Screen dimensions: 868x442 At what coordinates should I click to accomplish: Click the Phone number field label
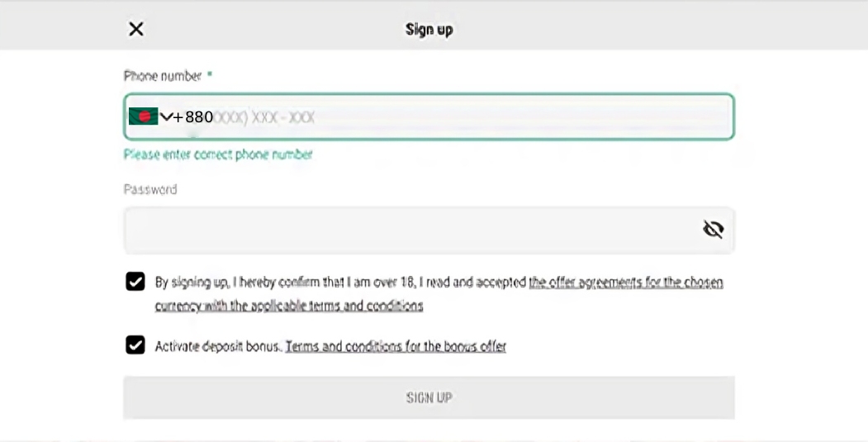click(163, 76)
